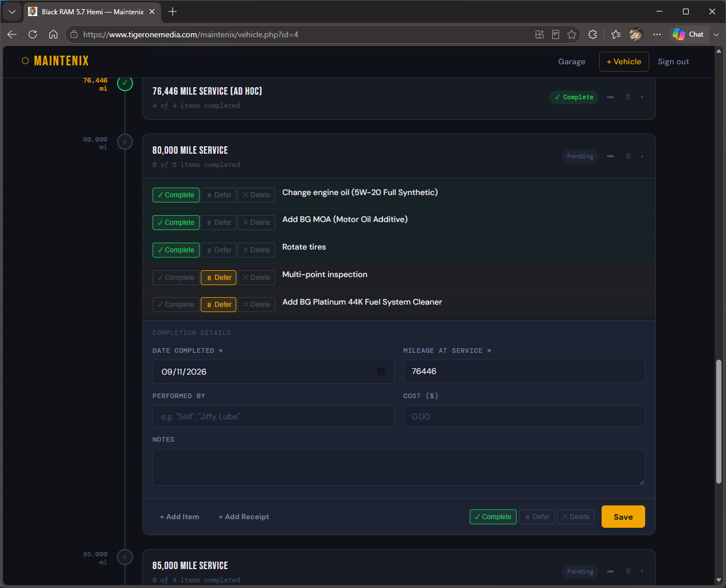Edit the 80,000 mile service with pencil icon
The width and height of the screenshot is (726, 588).
[610, 156]
